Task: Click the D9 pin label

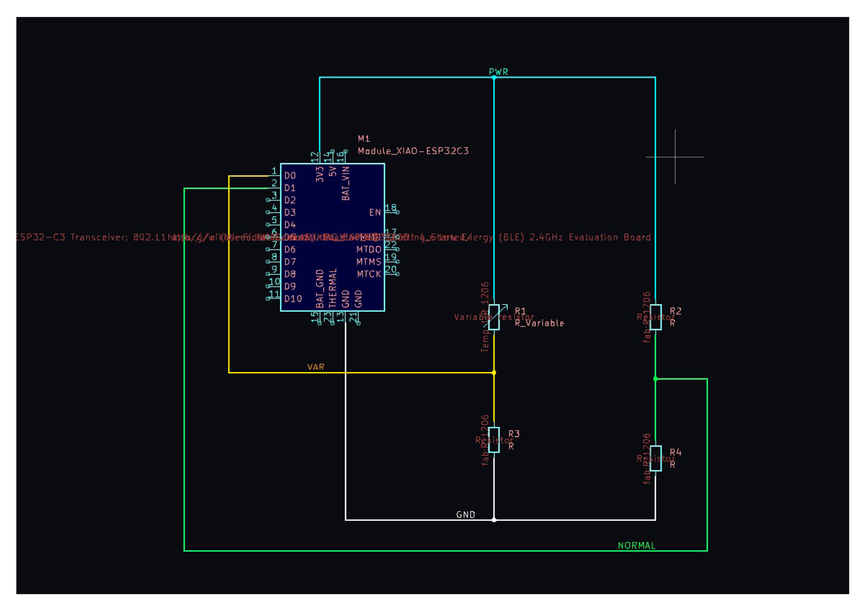Action: coord(290,286)
